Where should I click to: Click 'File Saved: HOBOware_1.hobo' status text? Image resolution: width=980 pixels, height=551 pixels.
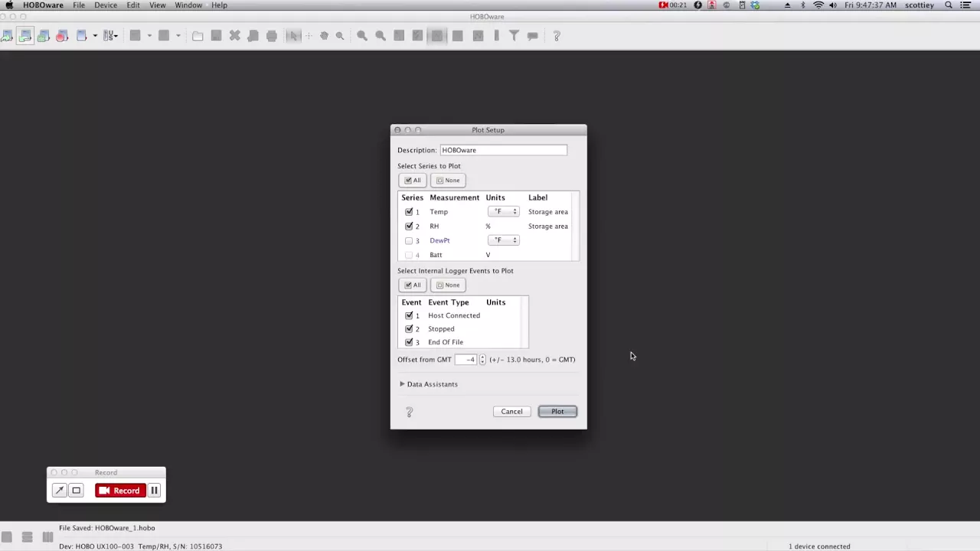point(106,528)
